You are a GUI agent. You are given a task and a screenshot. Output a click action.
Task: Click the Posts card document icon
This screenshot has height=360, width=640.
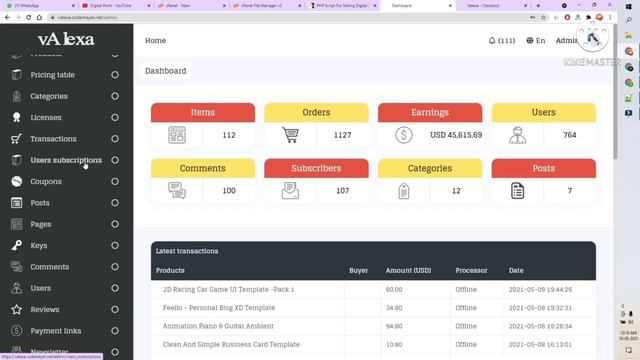pyautogui.click(x=518, y=191)
